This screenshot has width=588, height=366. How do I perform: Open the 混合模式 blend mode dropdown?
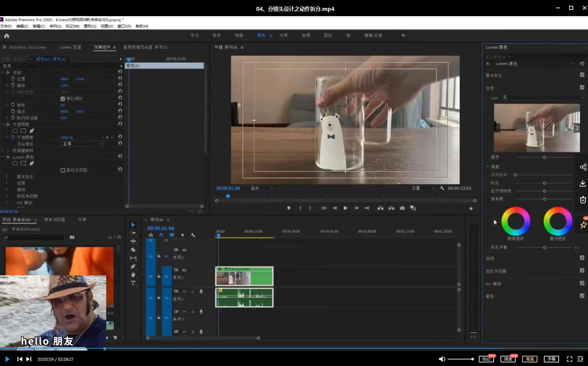(x=83, y=144)
